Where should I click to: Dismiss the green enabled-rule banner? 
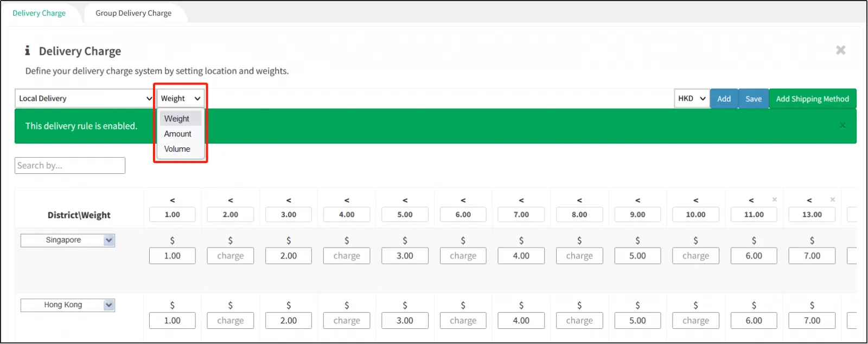click(x=842, y=126)
